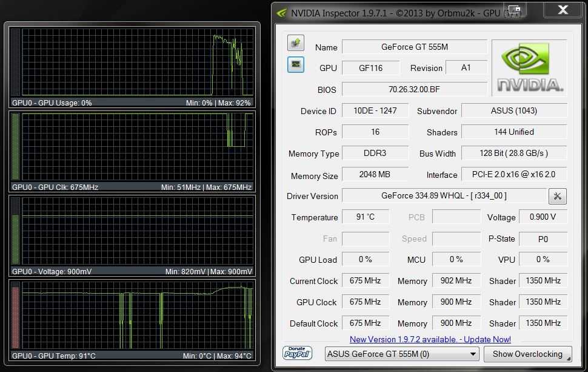Click the Device ID value 10DE - 1247
The image size is (588, 372).
(375, 110)
